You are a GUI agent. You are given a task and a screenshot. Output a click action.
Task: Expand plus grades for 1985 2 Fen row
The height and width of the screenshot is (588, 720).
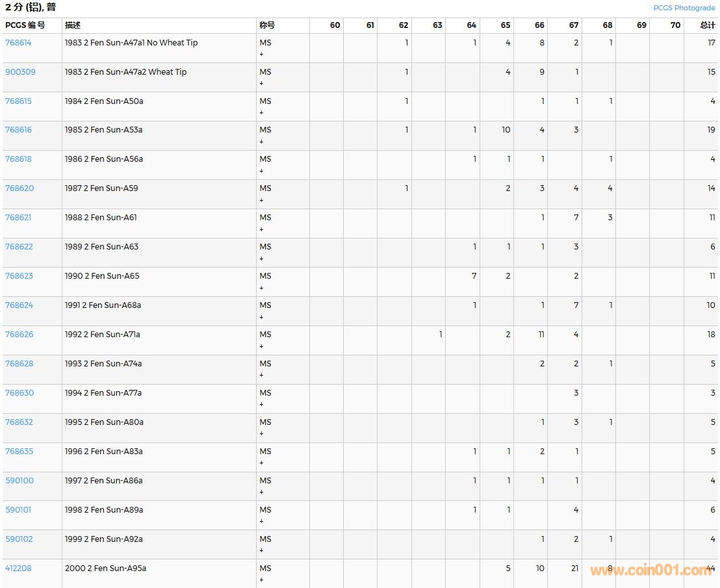pyautogui.click(x=262, y=142)
